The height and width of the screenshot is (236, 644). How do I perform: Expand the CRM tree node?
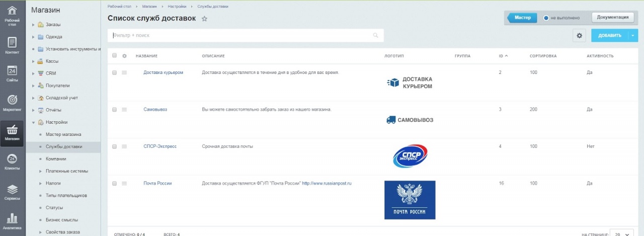pos(33,73)
